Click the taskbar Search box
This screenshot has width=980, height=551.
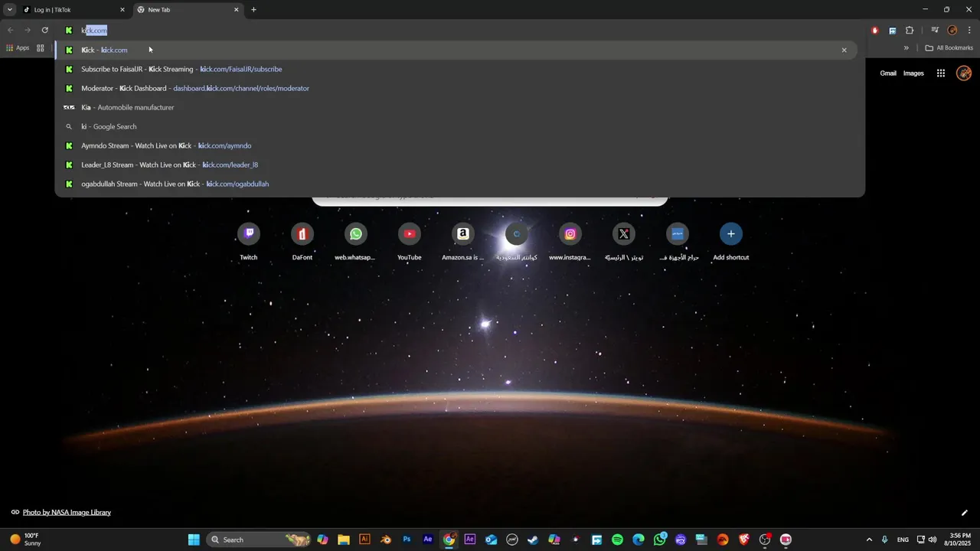[x=258, y=540]
